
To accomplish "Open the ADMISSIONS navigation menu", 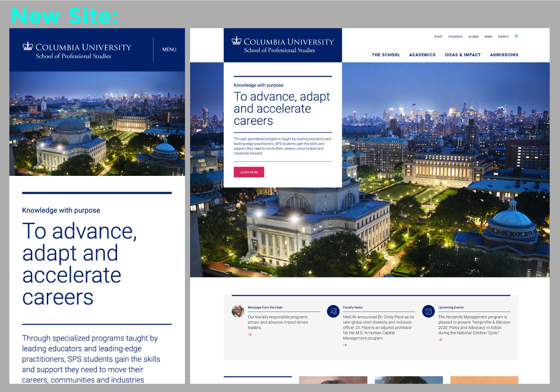I will click(504, 55).
